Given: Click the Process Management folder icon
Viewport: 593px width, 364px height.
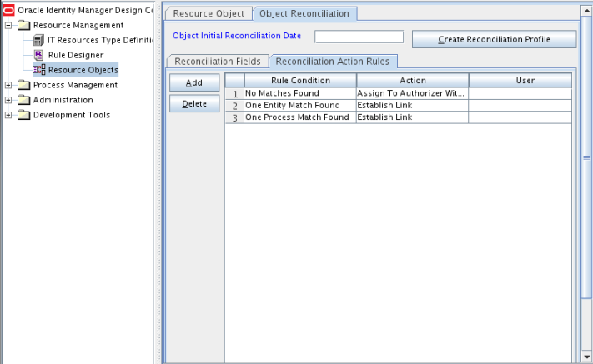Looking at the screenshot, I should (24, 85).
